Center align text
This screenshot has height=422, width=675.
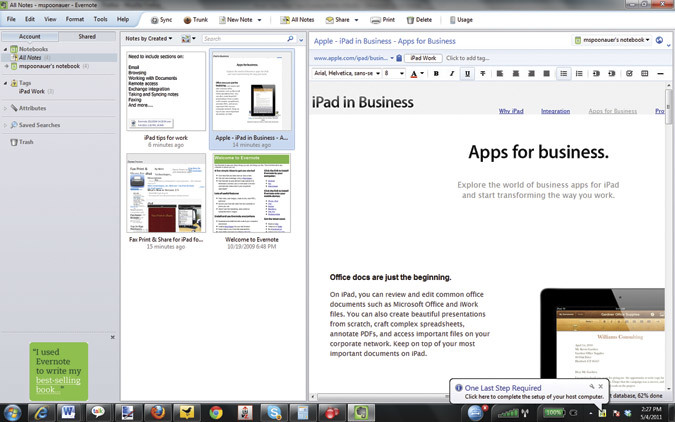point(515,74)
